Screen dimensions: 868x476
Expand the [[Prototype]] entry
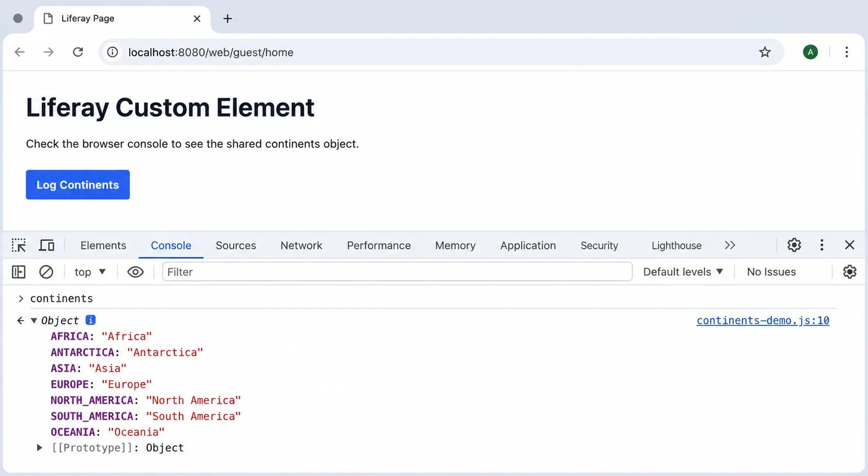39,448
